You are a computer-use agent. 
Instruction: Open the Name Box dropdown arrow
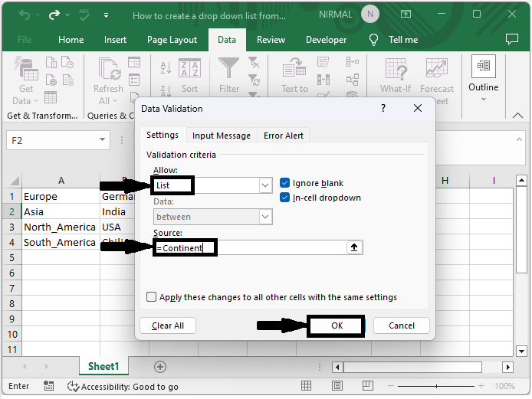(x=102, y=139)
